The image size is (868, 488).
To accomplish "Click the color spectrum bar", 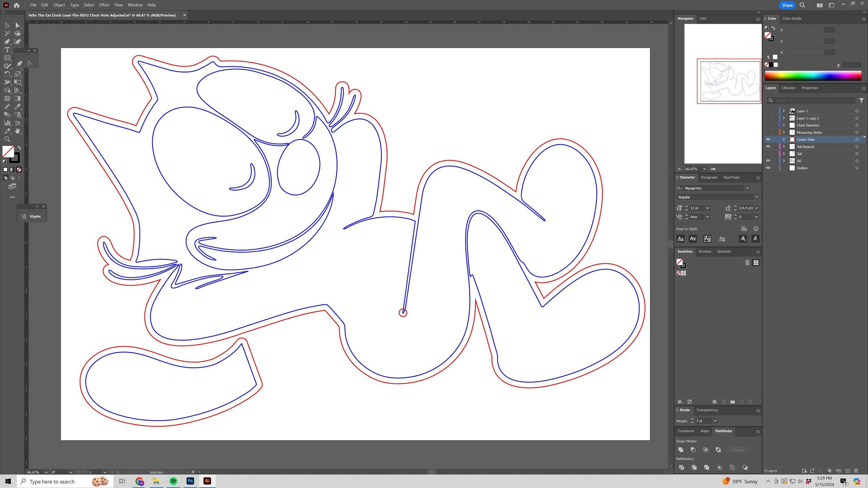I will 813,76.
